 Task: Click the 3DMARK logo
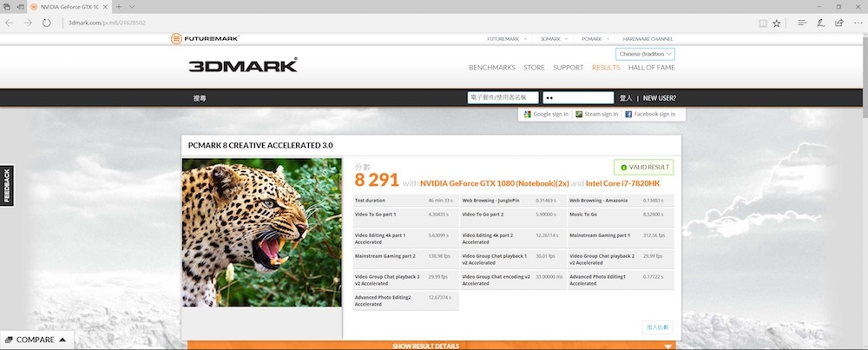pyautogui.click(x=243, y=65)
